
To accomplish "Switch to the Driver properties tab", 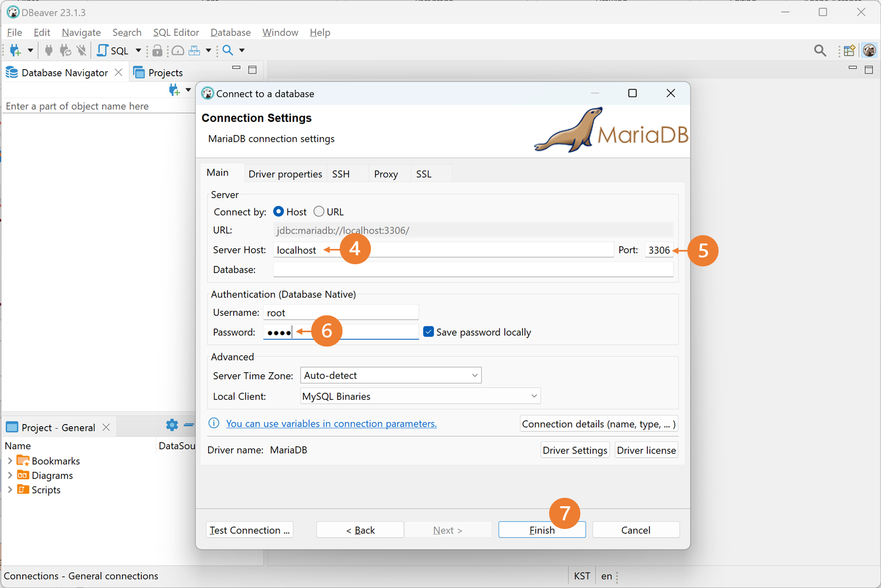I will point(285,173).
